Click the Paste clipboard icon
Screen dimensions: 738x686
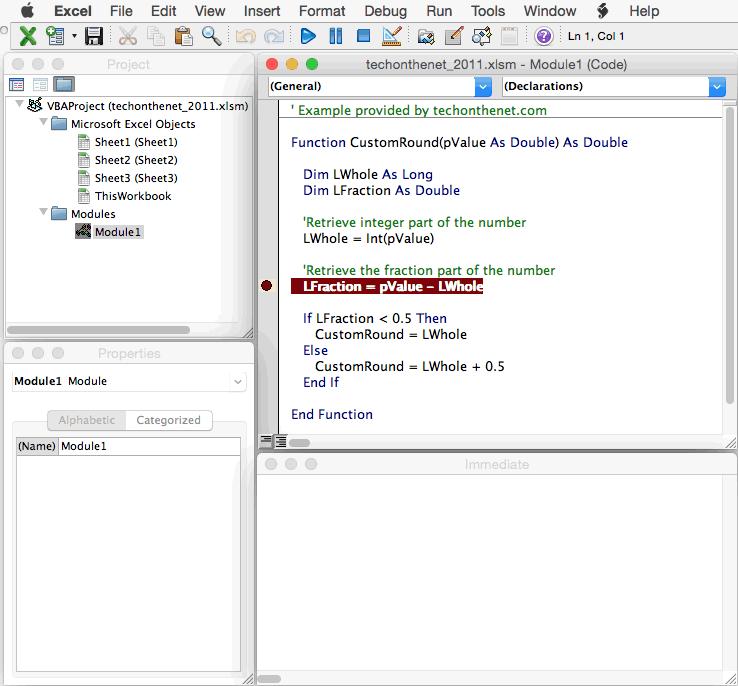pos(183,36)
